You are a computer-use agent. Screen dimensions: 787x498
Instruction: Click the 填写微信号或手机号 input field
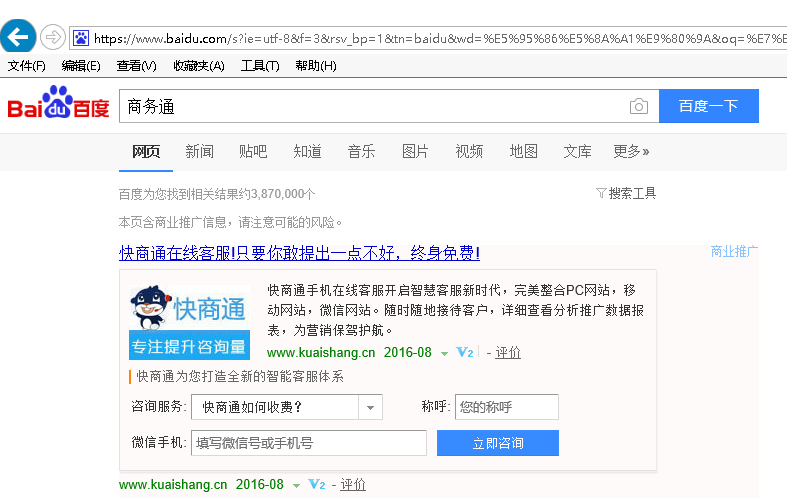click(309, 443)
